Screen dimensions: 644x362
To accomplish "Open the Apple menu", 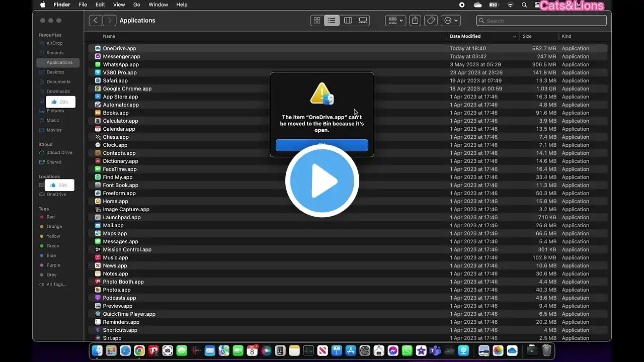I will pyautogui.click(x=43, y=5).
